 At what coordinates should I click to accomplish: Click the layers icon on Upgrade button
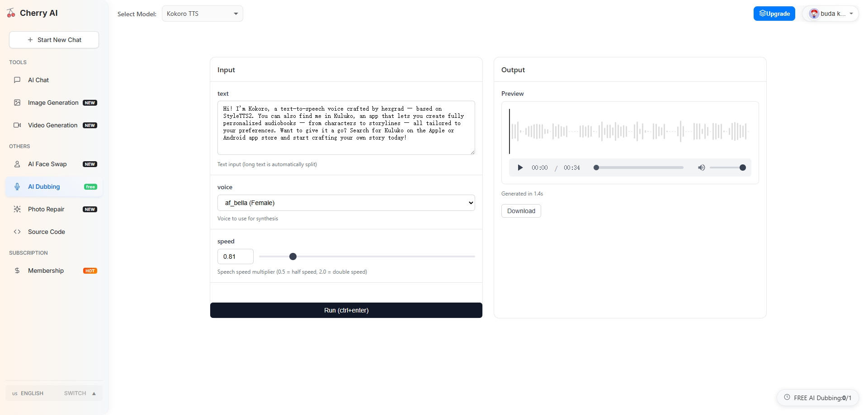coord(763,13)
